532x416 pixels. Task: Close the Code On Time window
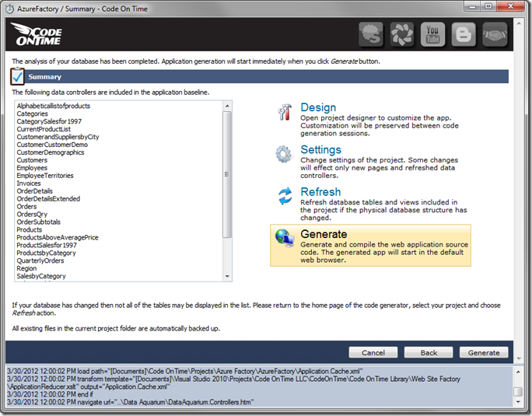510,6
